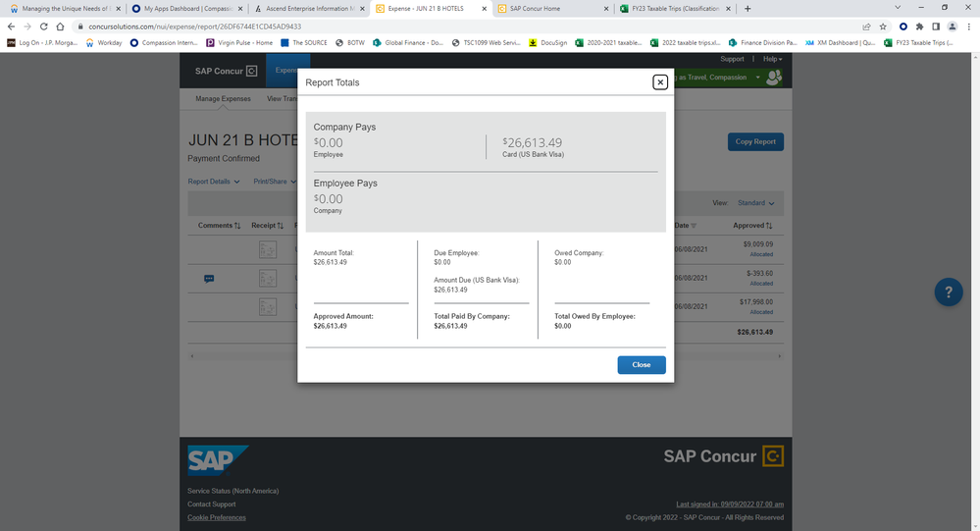Open The SOURCE bookmark
Image resolution: width=980 pixels, height=531 pixels.
[x=304, y=42]
